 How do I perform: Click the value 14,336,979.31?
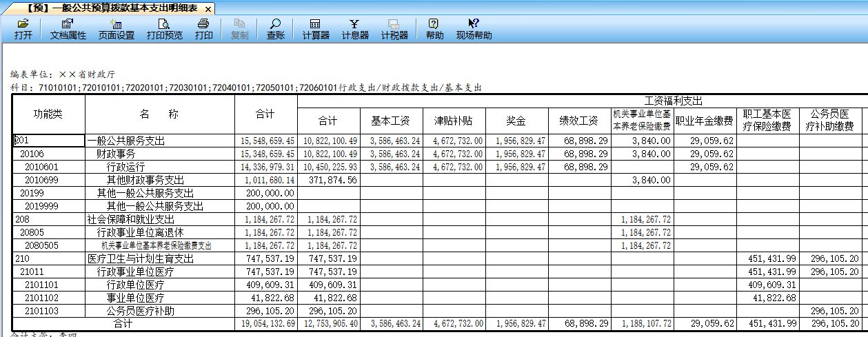pyautogui.click(x=268, y=167)
